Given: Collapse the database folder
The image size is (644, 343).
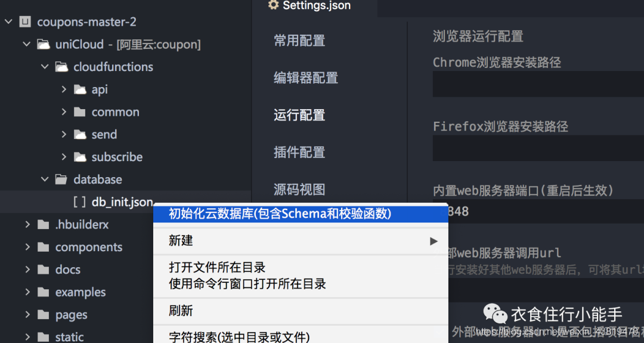Looking at the screenshot, I should click(x=45, y=179).
